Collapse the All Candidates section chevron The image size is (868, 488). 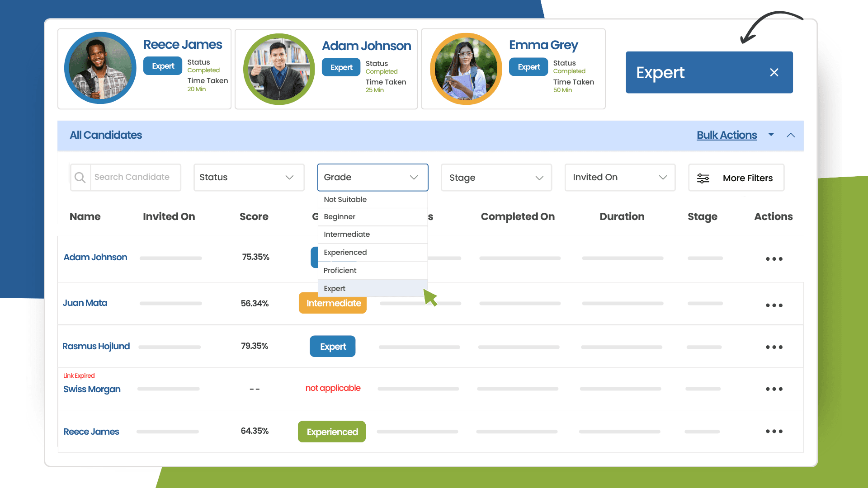(791, 135)
